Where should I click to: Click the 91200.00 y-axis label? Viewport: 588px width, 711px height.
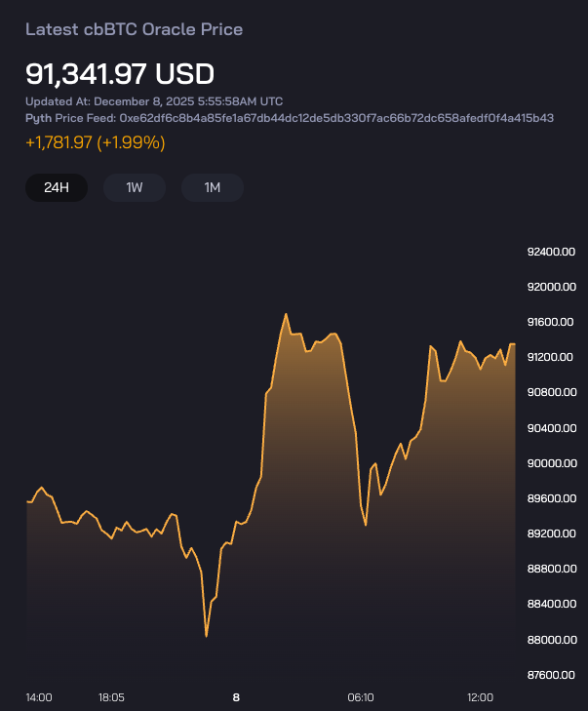550,357
